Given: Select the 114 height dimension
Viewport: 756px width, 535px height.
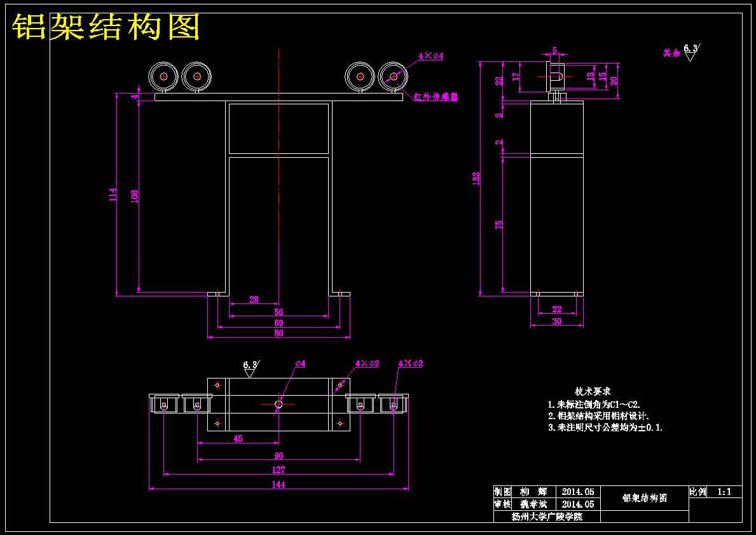Looking at the screenshot, I should (113, 195).
